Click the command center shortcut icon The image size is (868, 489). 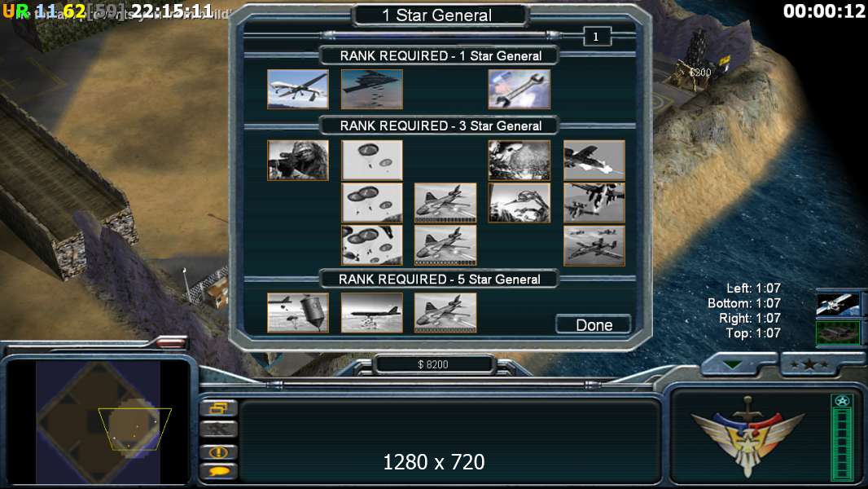tap(838, 333)
